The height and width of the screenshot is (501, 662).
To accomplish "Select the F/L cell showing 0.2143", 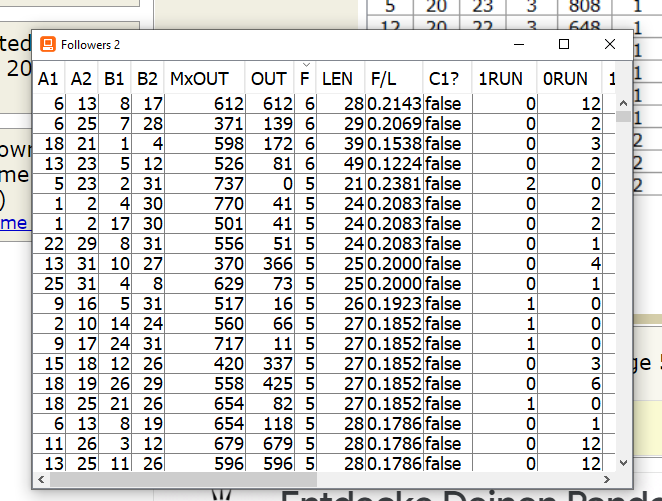I will coord(394,104).
